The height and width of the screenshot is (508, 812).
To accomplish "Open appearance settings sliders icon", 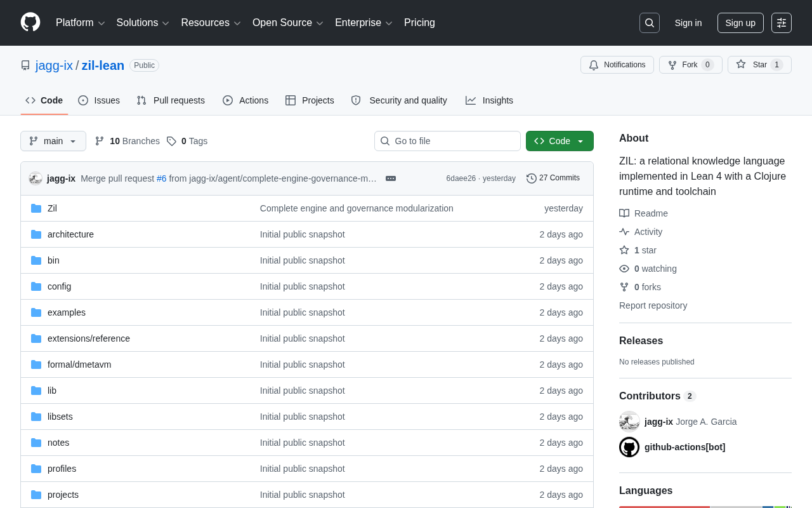I will pos(782,23).
